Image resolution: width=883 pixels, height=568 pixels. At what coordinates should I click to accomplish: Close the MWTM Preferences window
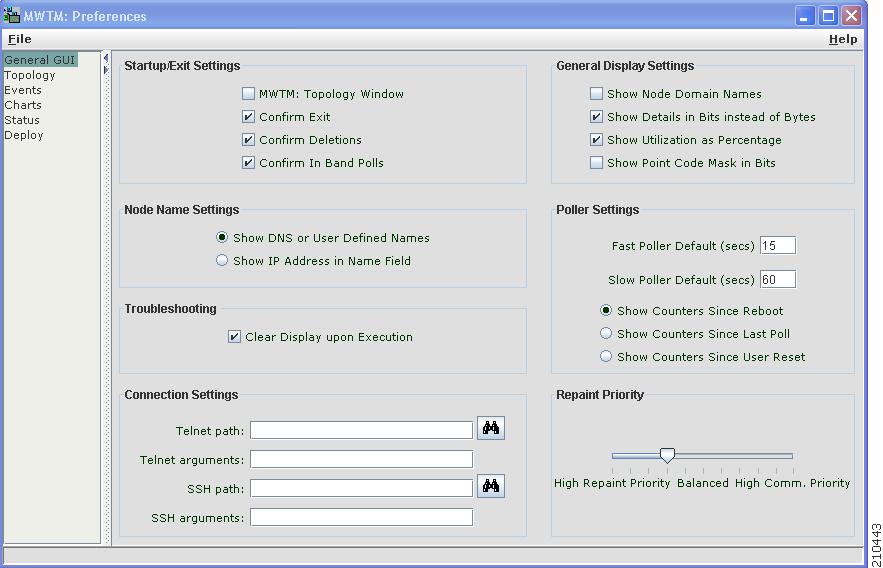pos(852,15)
